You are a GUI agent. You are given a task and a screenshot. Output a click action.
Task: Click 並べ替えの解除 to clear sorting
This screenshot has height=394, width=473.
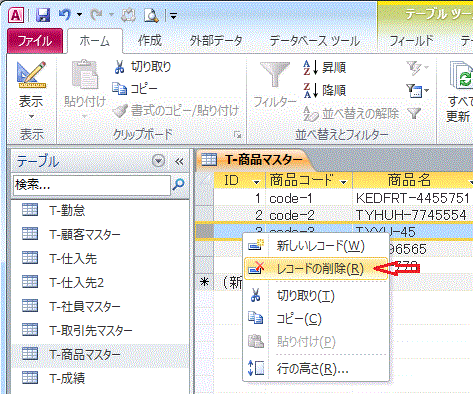(x=351, y=113)
